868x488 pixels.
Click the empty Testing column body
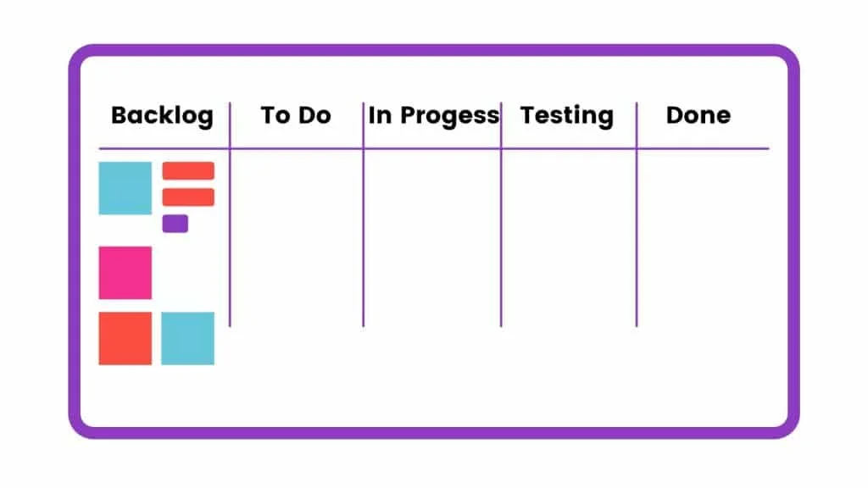[568, 237]
